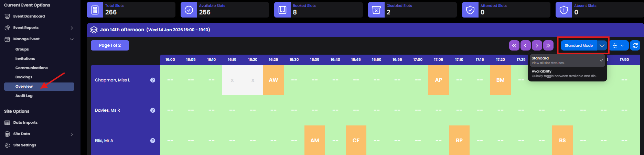The height and width of the screenshot is (155, 644).
Task: Jump to first page double-left arrow
Action: [x=514, y=45]
